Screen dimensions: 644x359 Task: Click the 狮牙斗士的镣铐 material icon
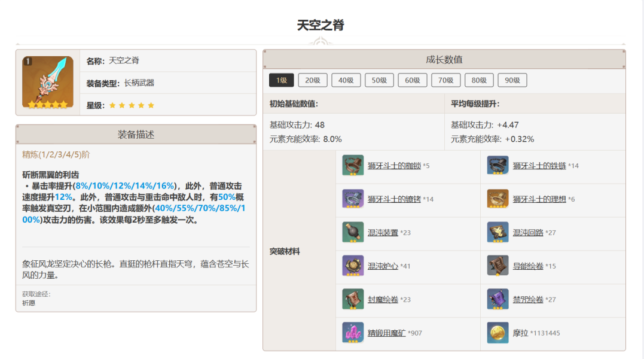[353, 199]
